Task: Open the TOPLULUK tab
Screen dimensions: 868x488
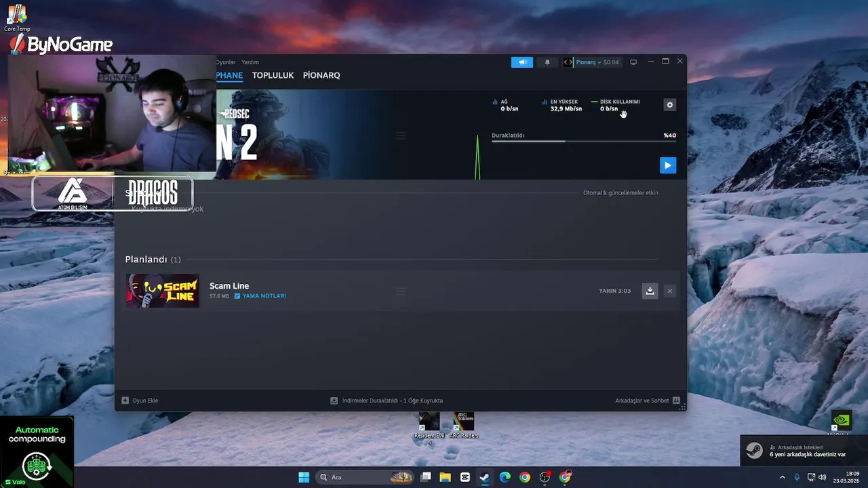Action: [273, 75]
